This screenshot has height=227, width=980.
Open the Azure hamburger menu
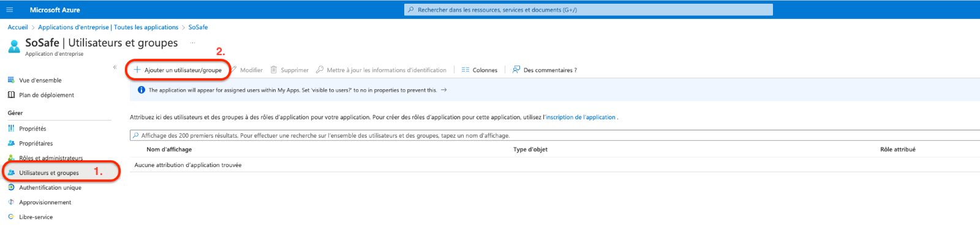(x=9, y=10)
